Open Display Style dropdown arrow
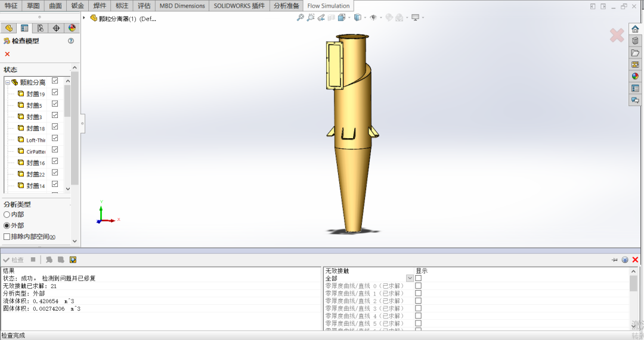This screenshot has width=644, height=340. (365, 18)
